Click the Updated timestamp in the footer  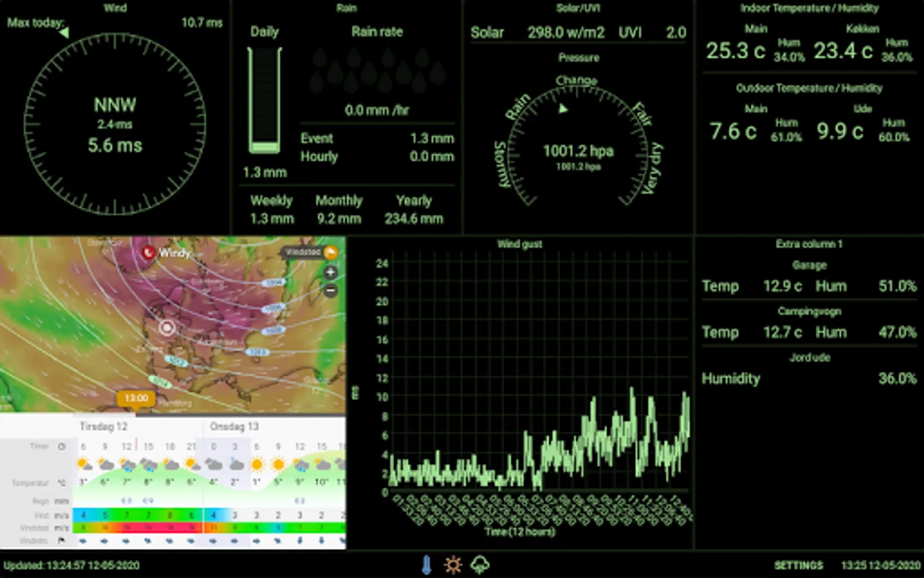(71, 566)
